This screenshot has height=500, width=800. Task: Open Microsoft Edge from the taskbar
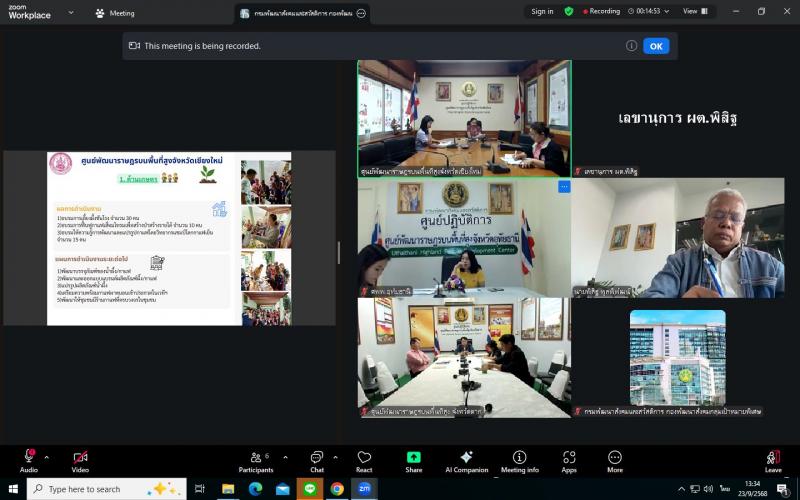pos(255,489)
